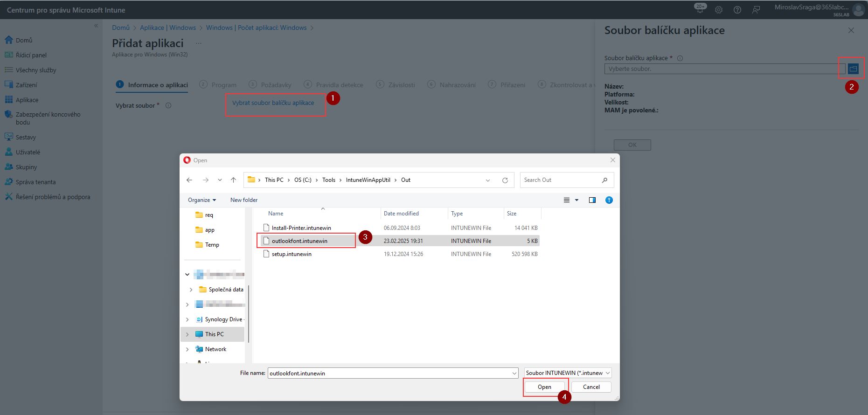Open the Organize menu

202,200
